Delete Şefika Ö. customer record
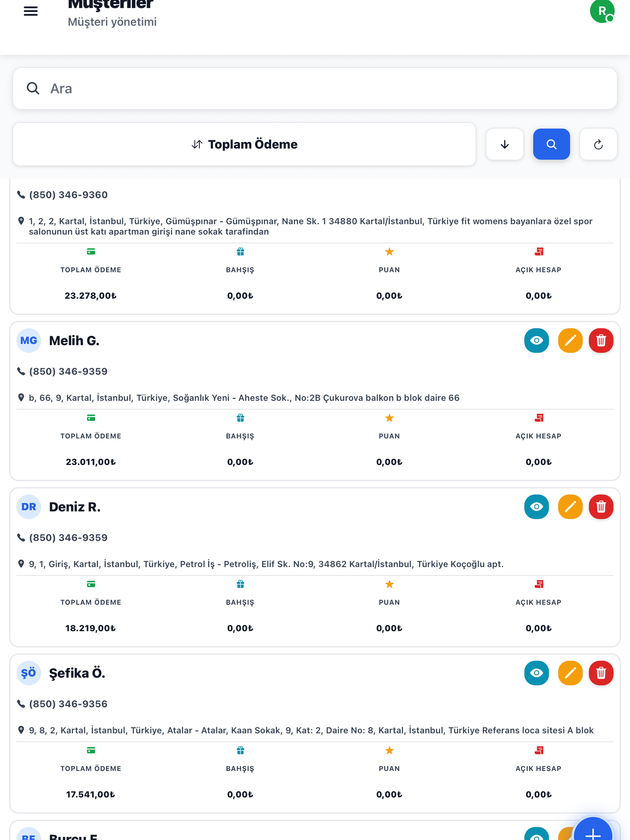Screen dimensions: 630x840 coord(601,673)
